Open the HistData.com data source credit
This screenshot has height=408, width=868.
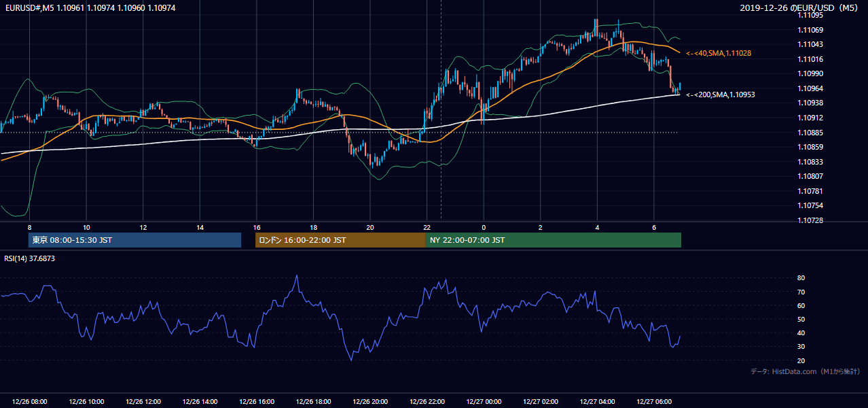tap(806, 371)
